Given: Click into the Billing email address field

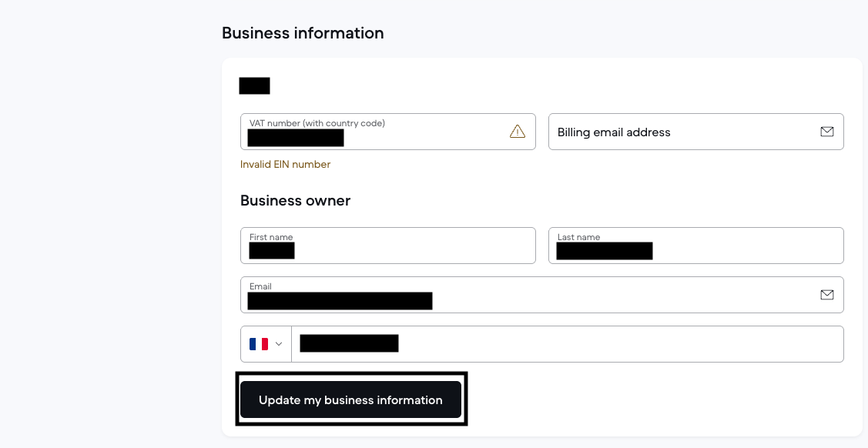Looking at the screenshot, I should tap(685, 132).
